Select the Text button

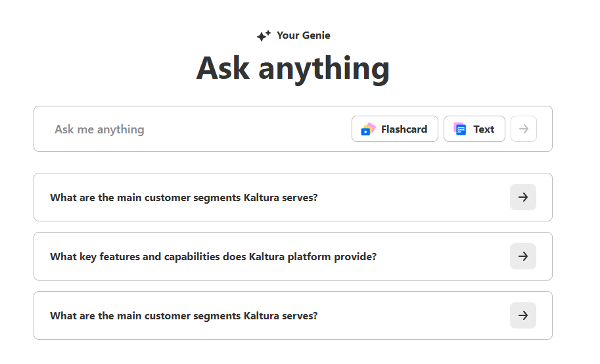tap(474, 129)
